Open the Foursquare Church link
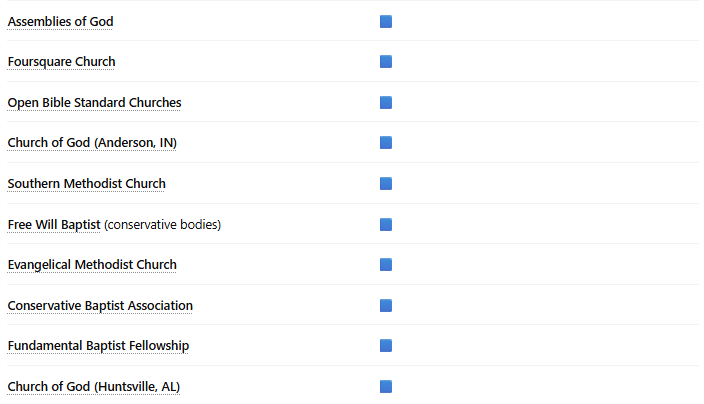704x404 pixels. pyautogui.click(x=61, y=62)
